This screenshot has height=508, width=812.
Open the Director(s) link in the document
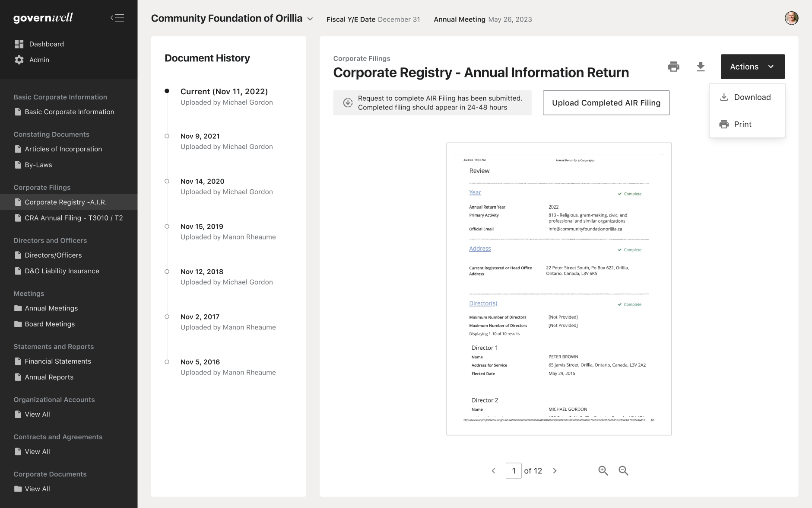pyautogui.click(x=483, y=304)
